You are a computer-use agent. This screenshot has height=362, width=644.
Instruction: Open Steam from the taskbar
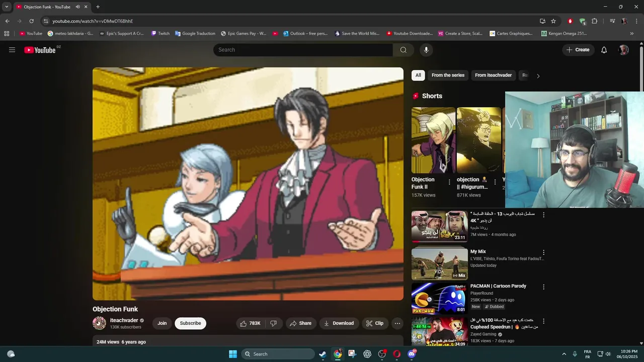[323, 354]
